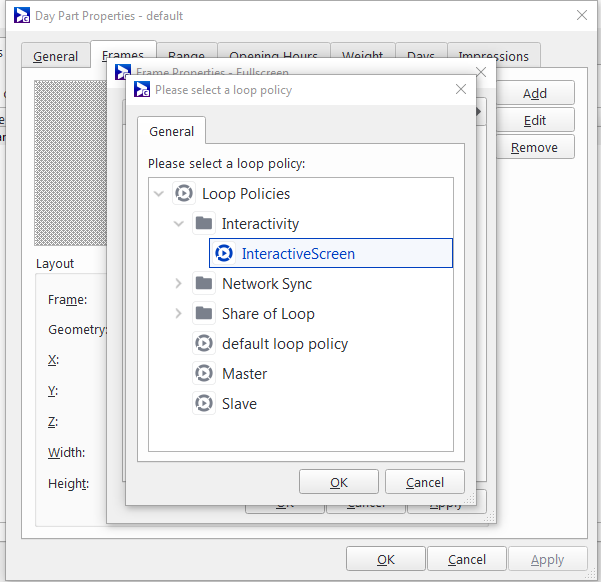
Task: Click the Loop Policies root icon
Action: (x=184, y=194)
